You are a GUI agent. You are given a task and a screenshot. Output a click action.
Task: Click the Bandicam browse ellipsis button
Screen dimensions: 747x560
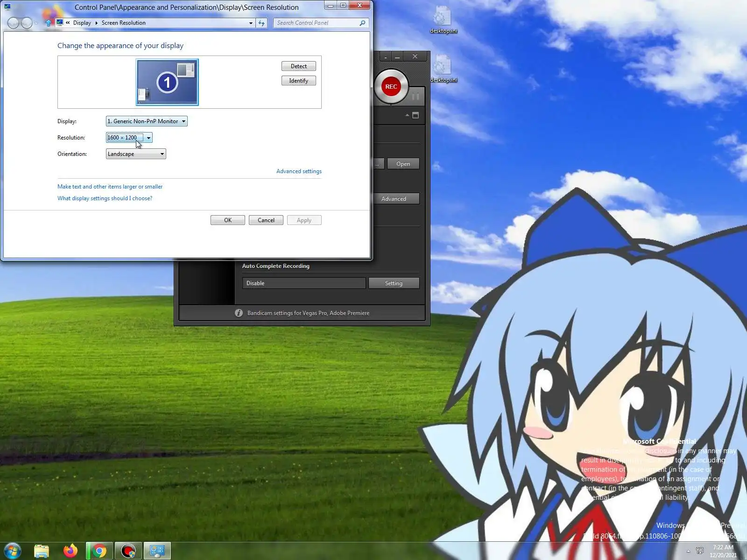pyautogui.click(x=379, y=164)
